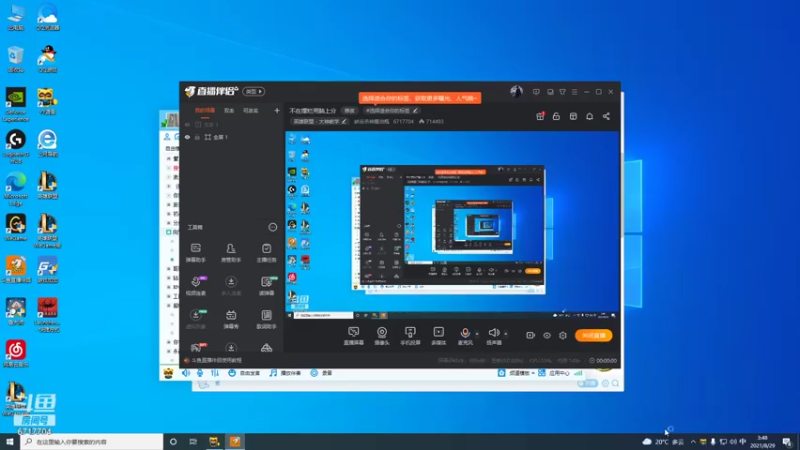Open the store icon in the stream header
This screenshot has width=800, height=450.
point(573,116)
